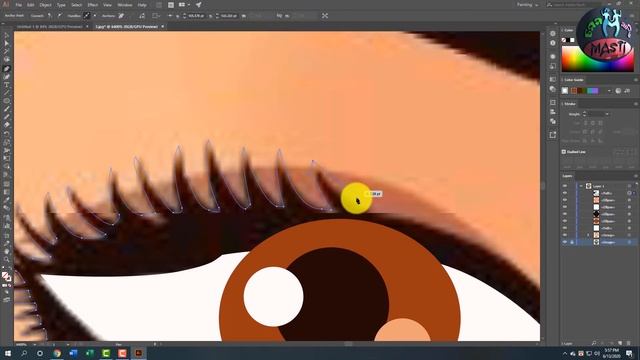This screenshot has width=640, height=360.
Task: Open the Help menu
Action: click(x=142, y=5)
